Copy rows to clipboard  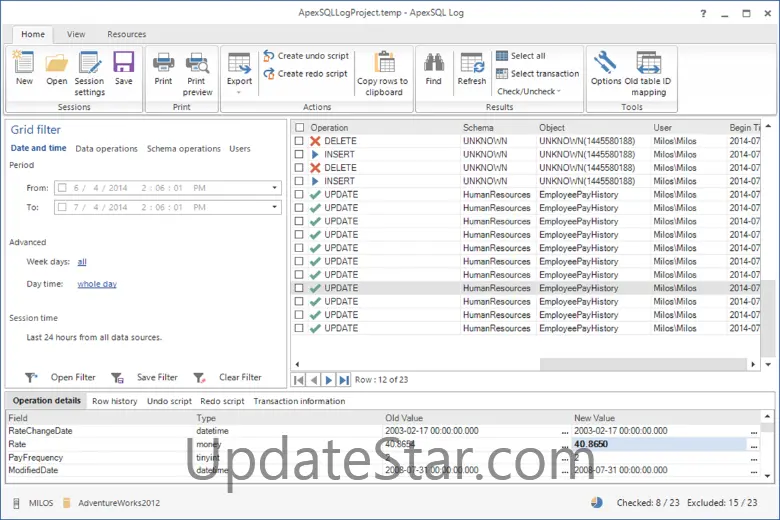click(383, 73)
